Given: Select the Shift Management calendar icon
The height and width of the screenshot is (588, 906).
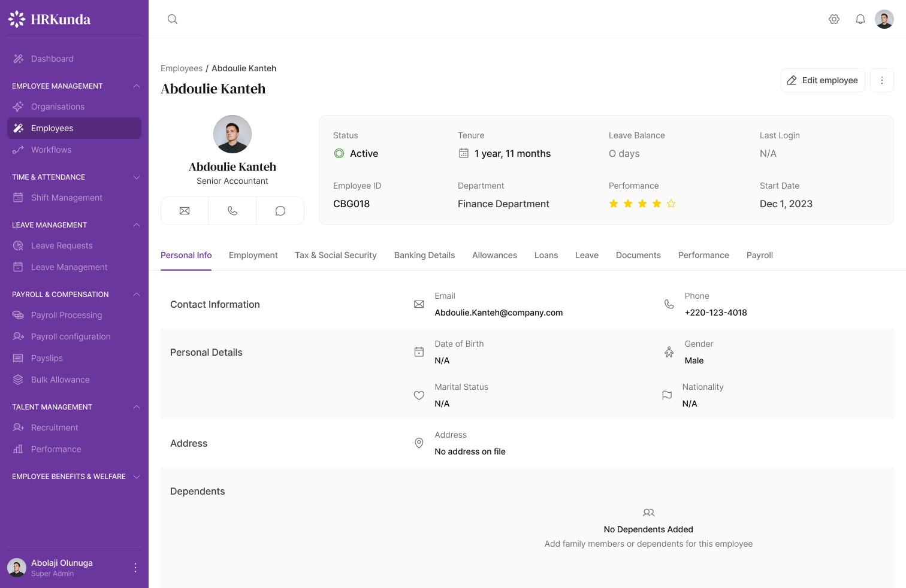Looking at the screenshot, I should pyautogui.click(x=19, y=197).
